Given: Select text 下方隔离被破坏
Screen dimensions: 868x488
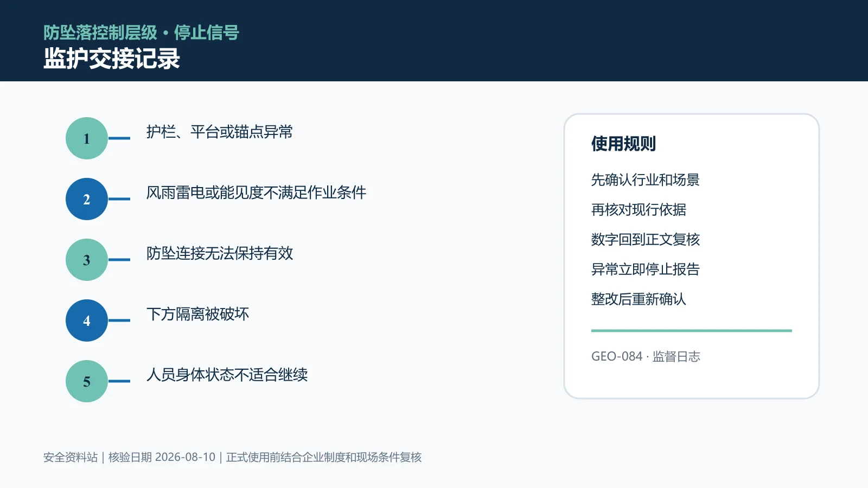Looking at the screenshot, I should click(x=198, y=314).
